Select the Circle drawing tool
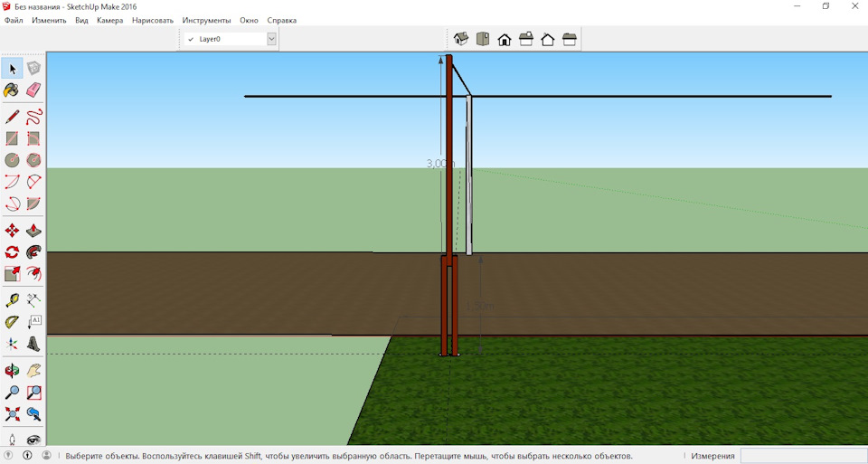 click(12, 160)
